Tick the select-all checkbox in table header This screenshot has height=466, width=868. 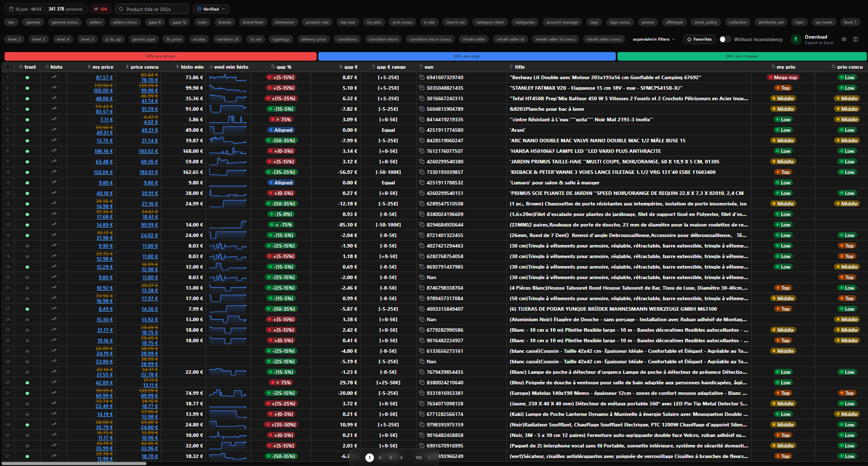click(8, 67)
